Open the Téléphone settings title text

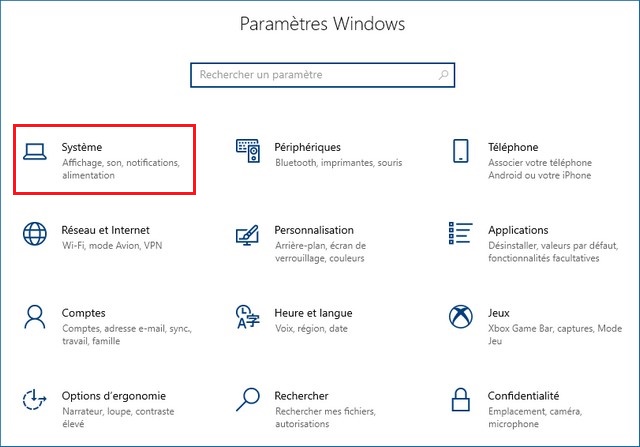pyautogui.click(x=513, y=147)
